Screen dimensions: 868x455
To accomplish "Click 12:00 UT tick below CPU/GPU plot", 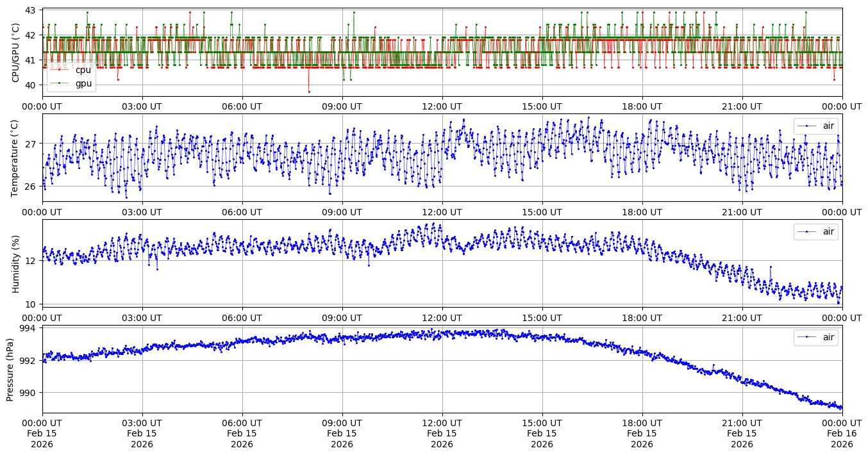I will click(x=442, y=106).
